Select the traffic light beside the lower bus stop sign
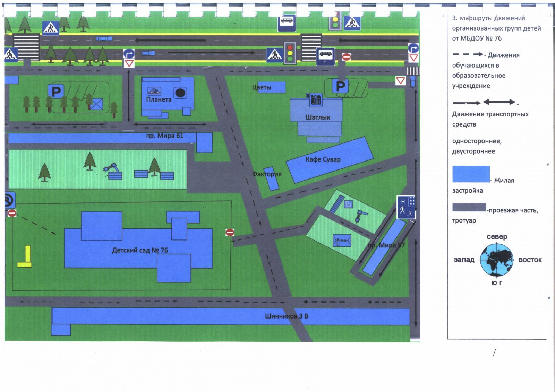Screen dimensions: 555x392 290,54
